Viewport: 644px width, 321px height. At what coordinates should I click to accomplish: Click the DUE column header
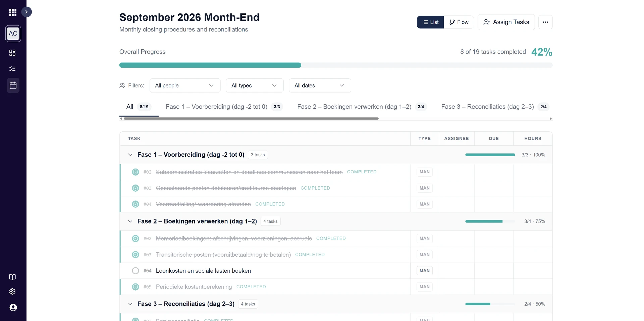pos(494,139)
